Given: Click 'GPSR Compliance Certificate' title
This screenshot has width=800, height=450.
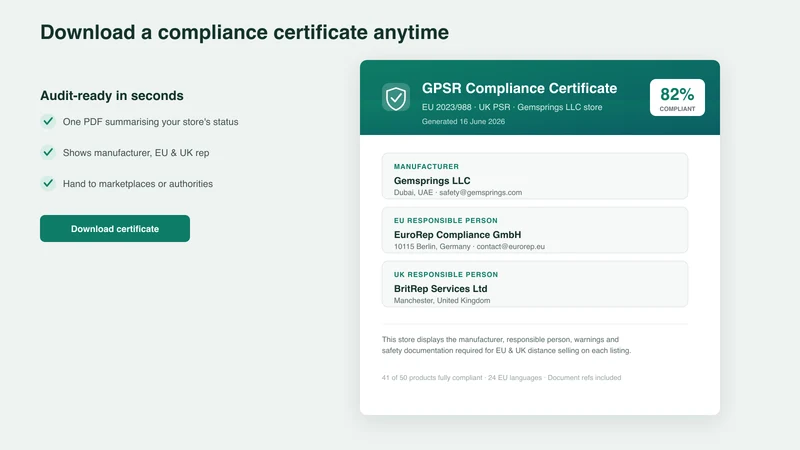Looking at the screenshot, I should point(519,88).
